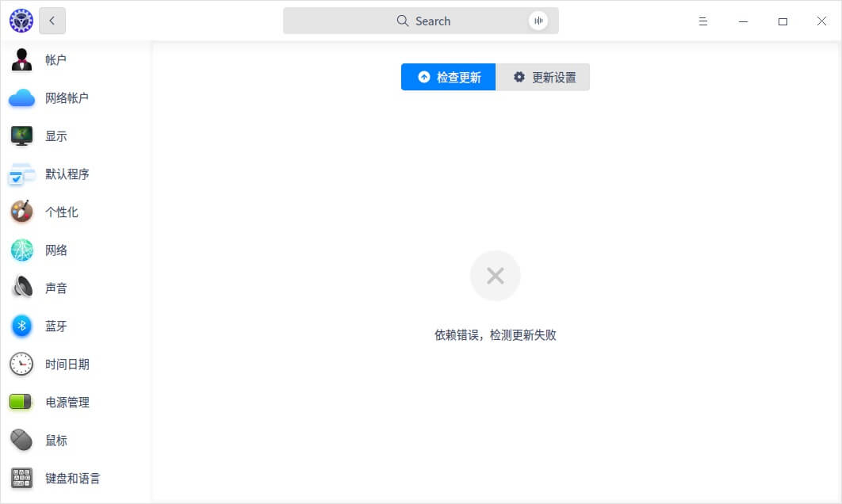
Task: Close the Control Center window
Action: coord(821,21)
